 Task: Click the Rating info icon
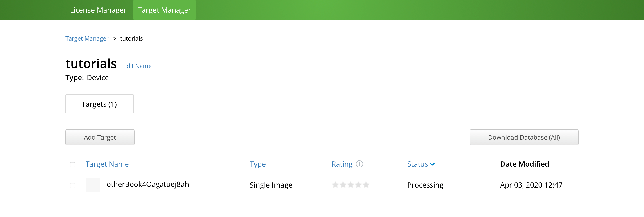(359, 164)
